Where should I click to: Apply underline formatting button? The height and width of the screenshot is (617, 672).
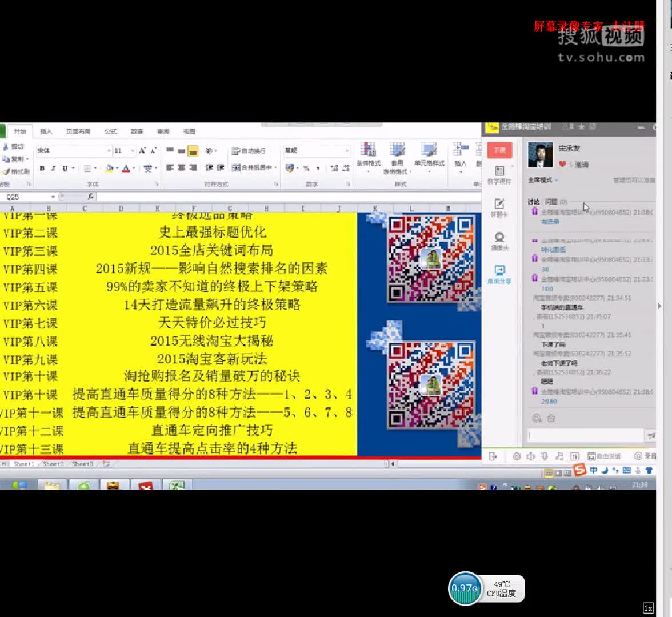tap(65, 169)
